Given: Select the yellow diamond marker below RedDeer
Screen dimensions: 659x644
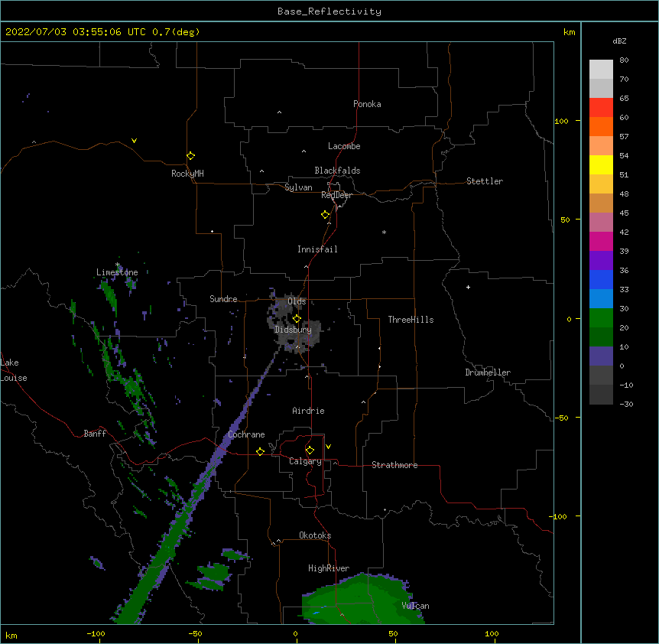Looking at the screenshot, I should [325, 214].
